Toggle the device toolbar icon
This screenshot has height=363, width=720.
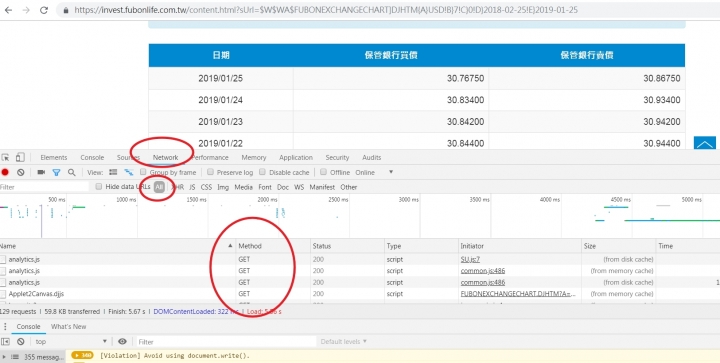pyautogui.click(x=20, y=157)
